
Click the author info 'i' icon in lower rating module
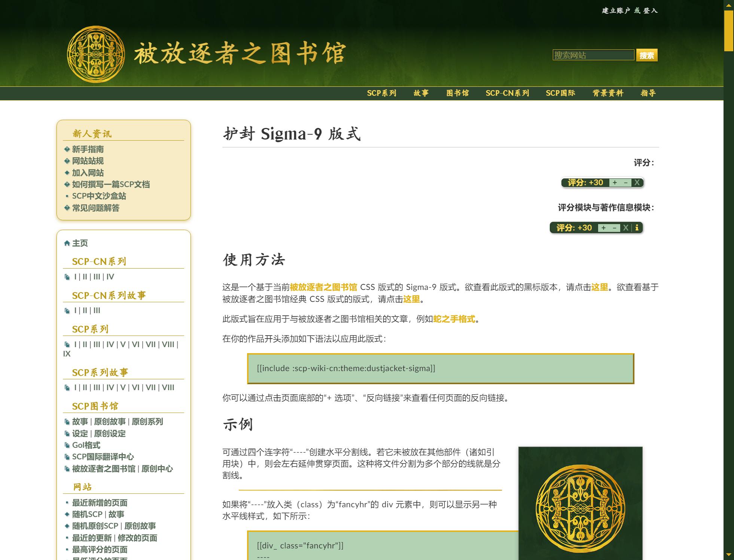point(637,227)
